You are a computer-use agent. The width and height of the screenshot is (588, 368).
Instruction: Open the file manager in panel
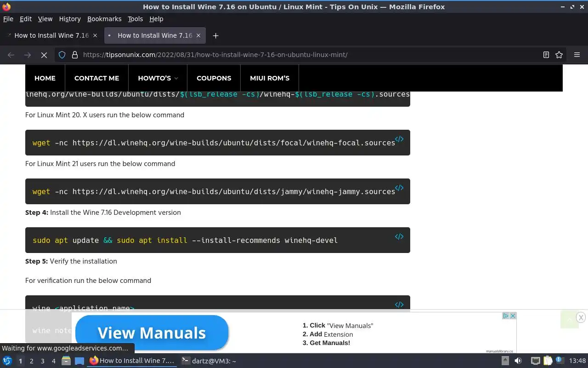click(x=66, y=361)
